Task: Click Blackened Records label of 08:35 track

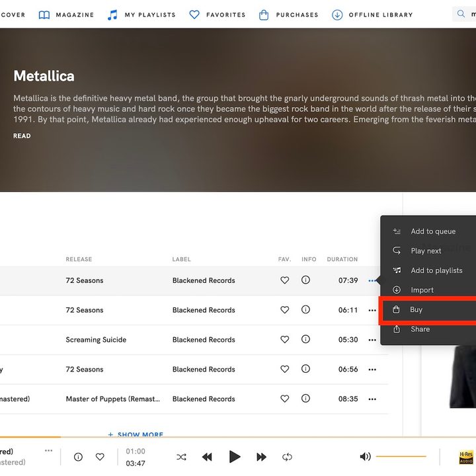Action: pyautogui.click(x=204, y=399)
